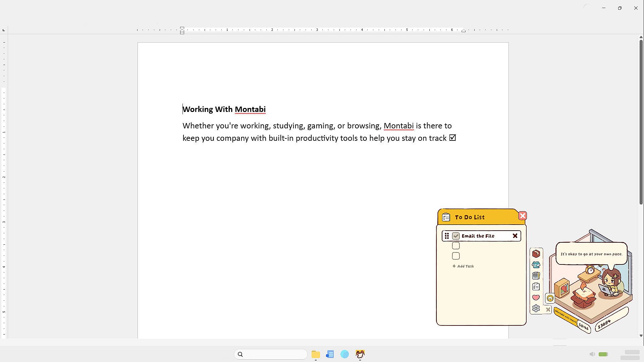Uncheck the Email the File task

tap(455, 236)
